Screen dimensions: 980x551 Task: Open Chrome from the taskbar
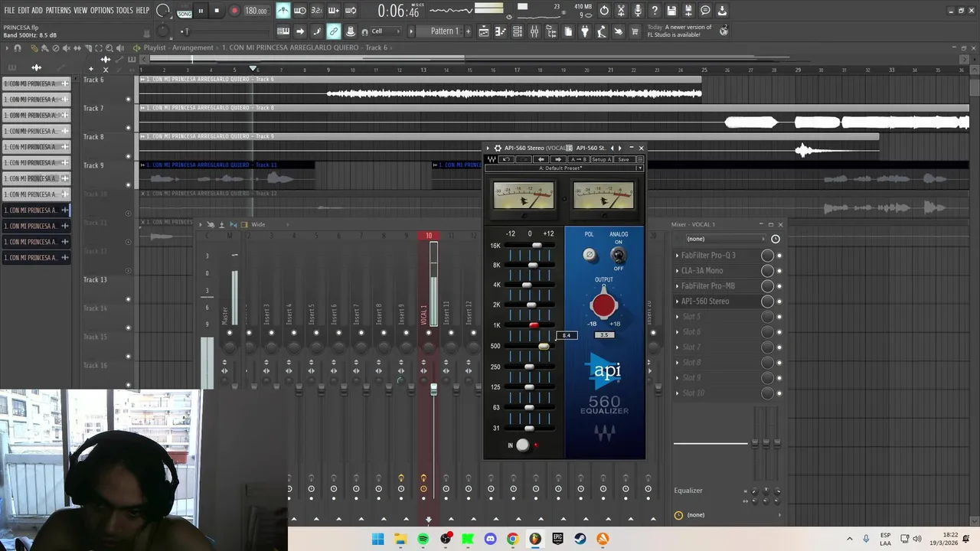click(512, 539)
